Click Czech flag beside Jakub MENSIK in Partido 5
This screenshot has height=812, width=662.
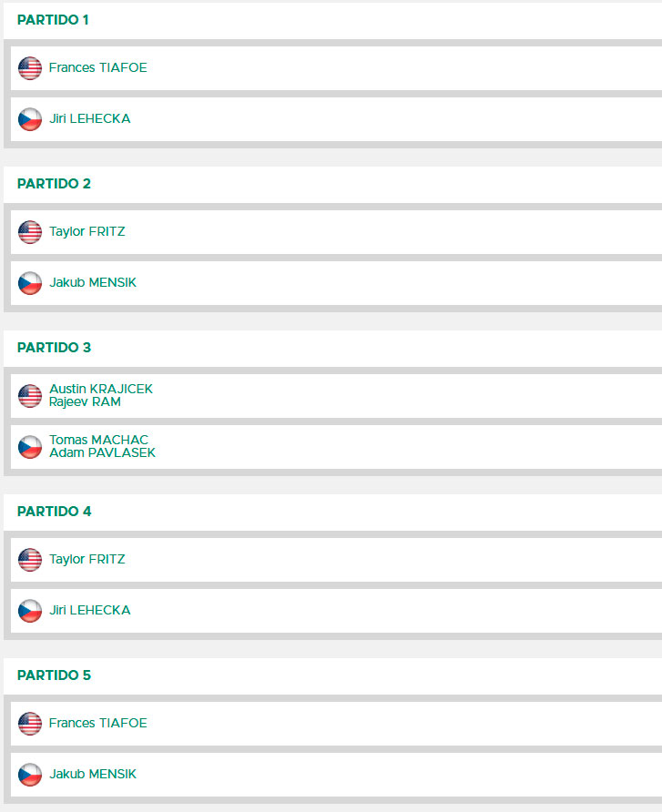point(30,775)
